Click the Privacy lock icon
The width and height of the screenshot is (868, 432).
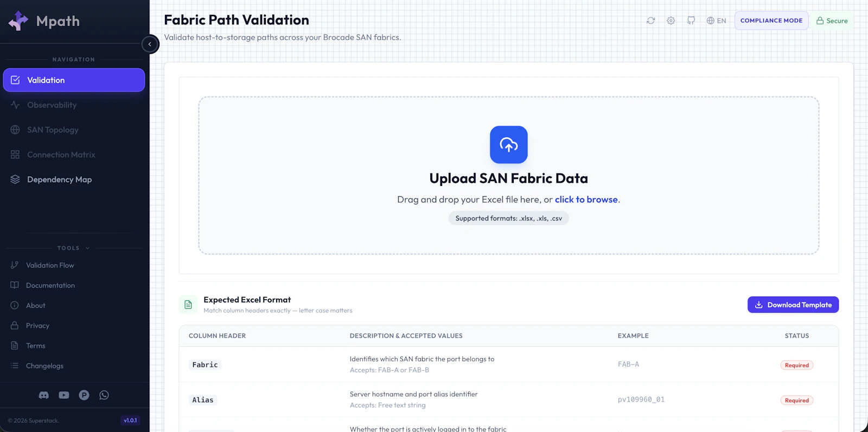pyautogui.click(x=15, y=325)
